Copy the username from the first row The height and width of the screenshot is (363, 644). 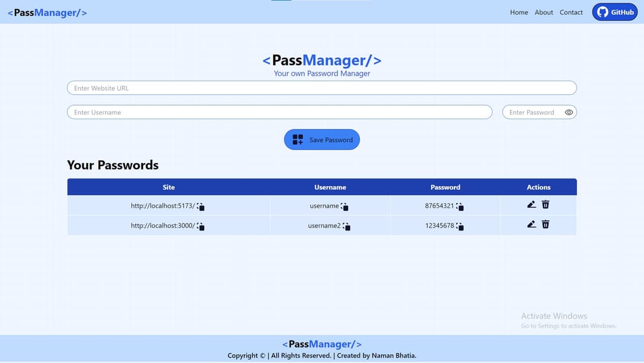pyautogui.click(x=346, y=206)
